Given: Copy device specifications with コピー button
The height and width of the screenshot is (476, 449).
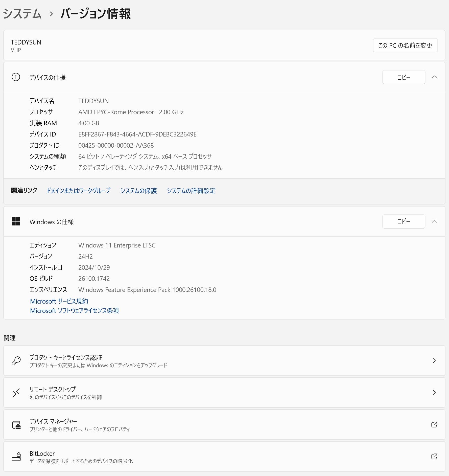Looking at the screenshot, I should click(x=404, y=77).
